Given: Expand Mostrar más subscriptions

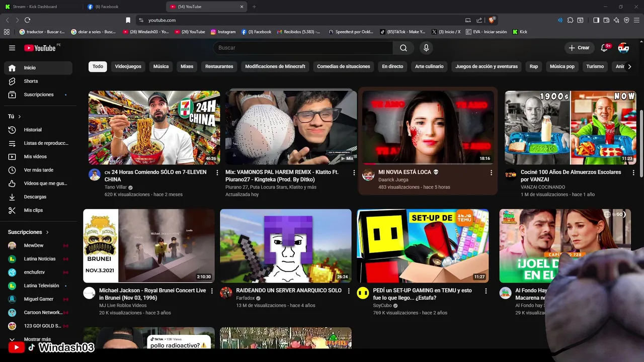Looking at the screenshot, I should pos(38,339).
